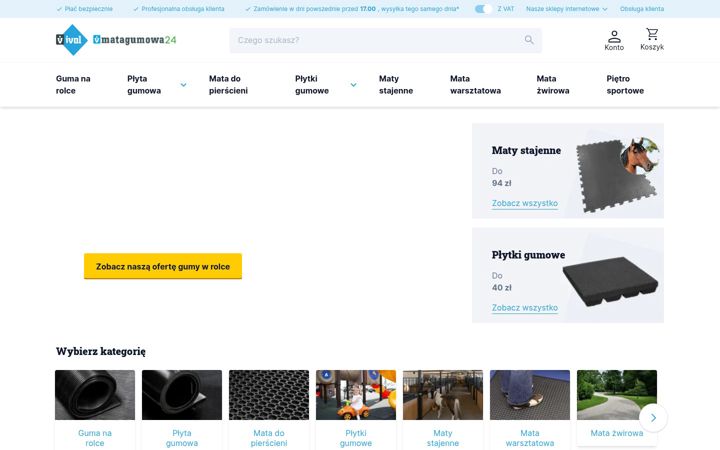
Task: Click the Vivol logo
Action: pos(72,40)
